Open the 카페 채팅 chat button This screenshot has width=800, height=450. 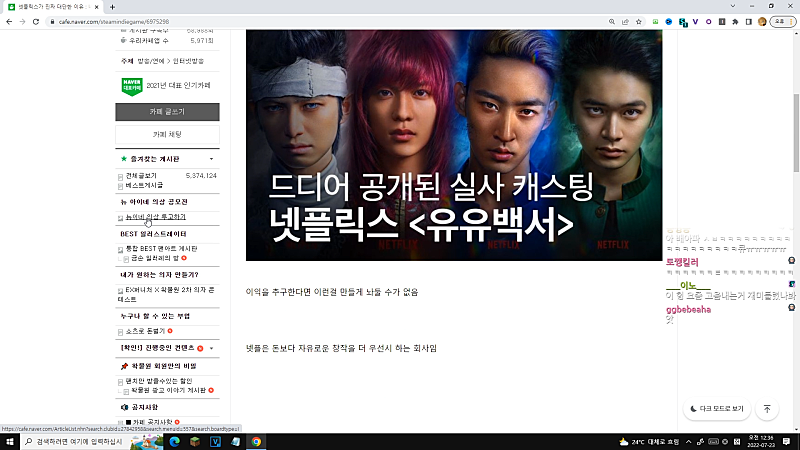pyautogui.click(x=167, y=135)
